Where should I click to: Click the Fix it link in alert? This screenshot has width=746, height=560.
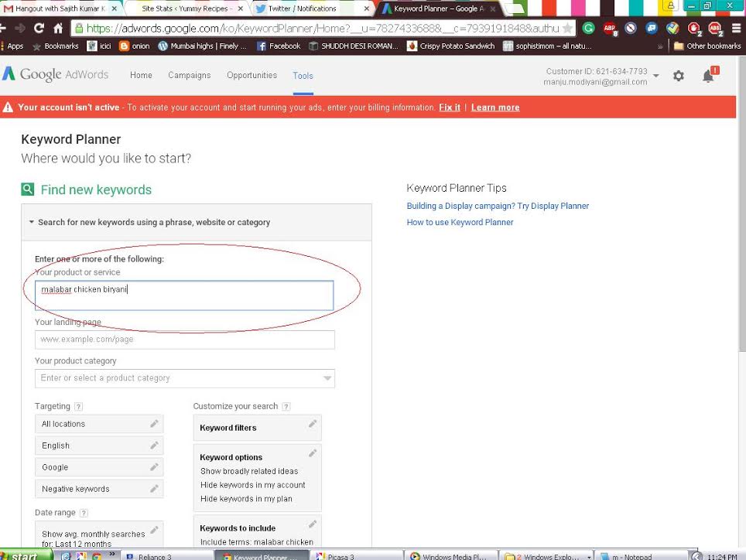click(x=450, y=108)
